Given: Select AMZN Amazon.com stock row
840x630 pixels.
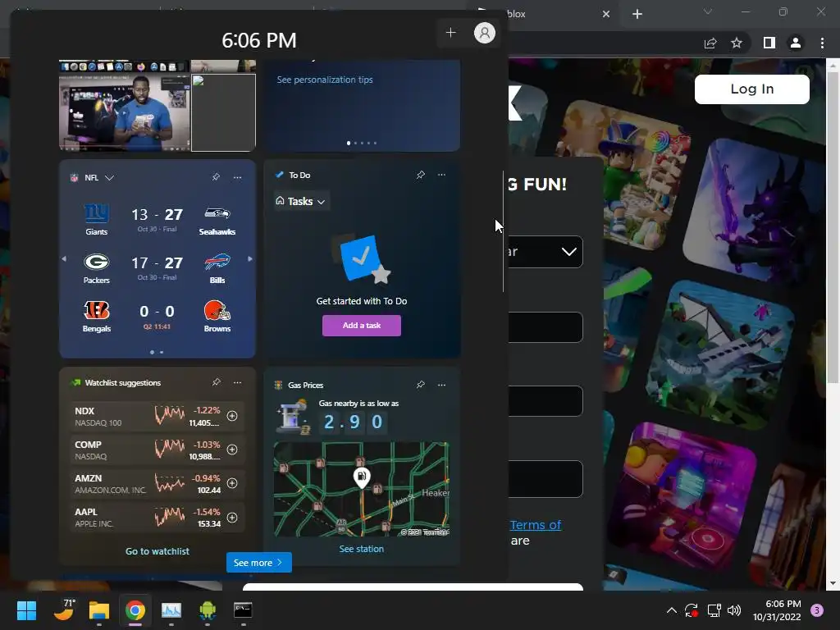Looking at the screenshot, I should click(157, 484).
